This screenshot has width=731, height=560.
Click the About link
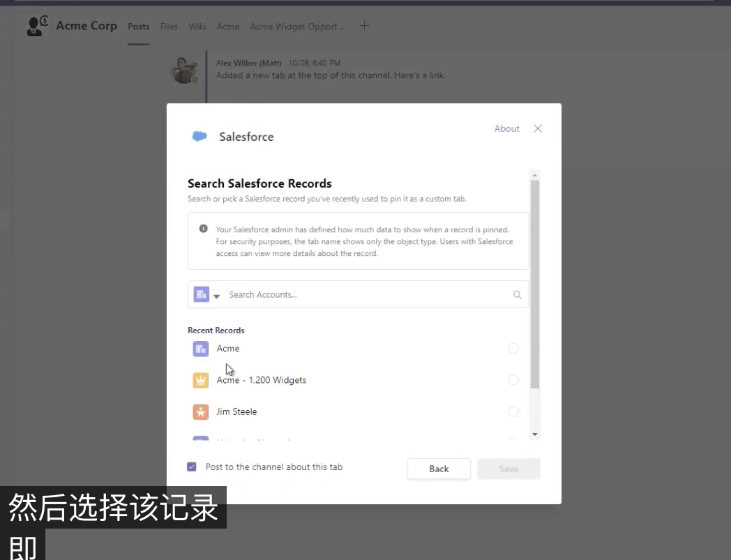coord(507,128)
